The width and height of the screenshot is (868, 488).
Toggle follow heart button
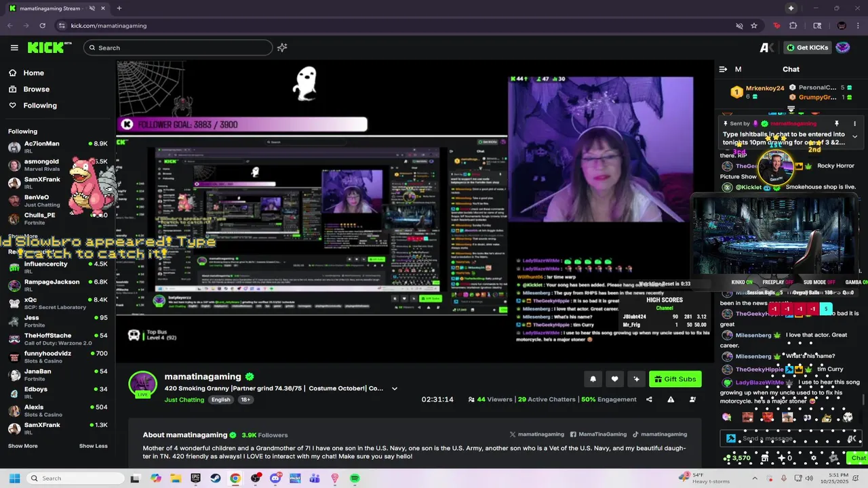(614, 379)
